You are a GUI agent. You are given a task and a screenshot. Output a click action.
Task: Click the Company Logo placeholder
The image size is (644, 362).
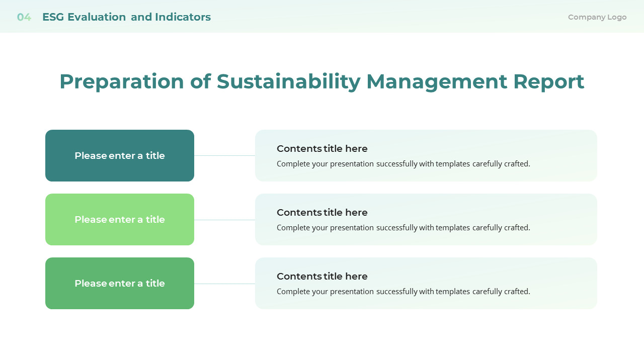(x=597, y=17)
